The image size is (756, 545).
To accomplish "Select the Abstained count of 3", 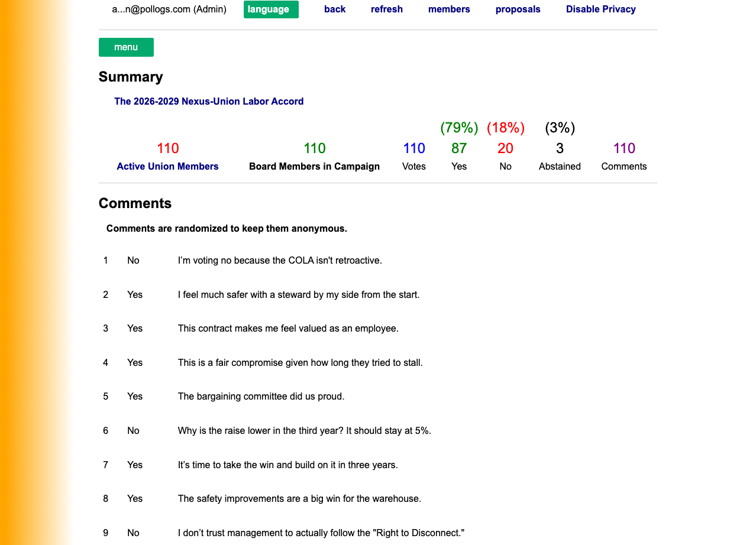I will tap(560, 148).
